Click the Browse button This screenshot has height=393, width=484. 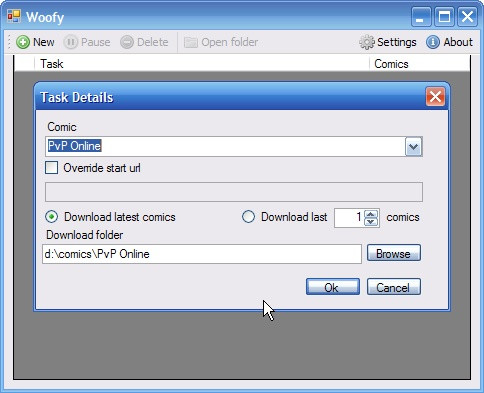click(394, 253)
